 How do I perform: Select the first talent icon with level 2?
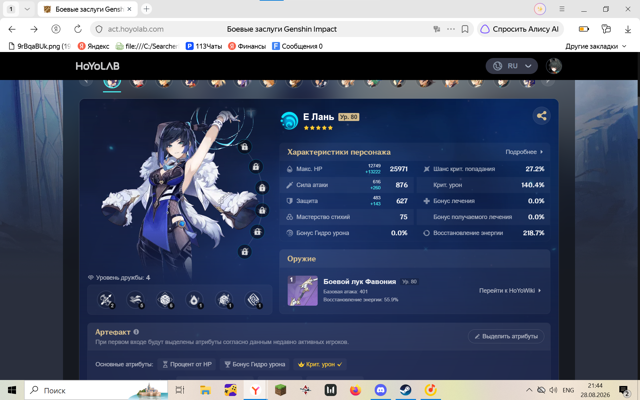[106, 300]
